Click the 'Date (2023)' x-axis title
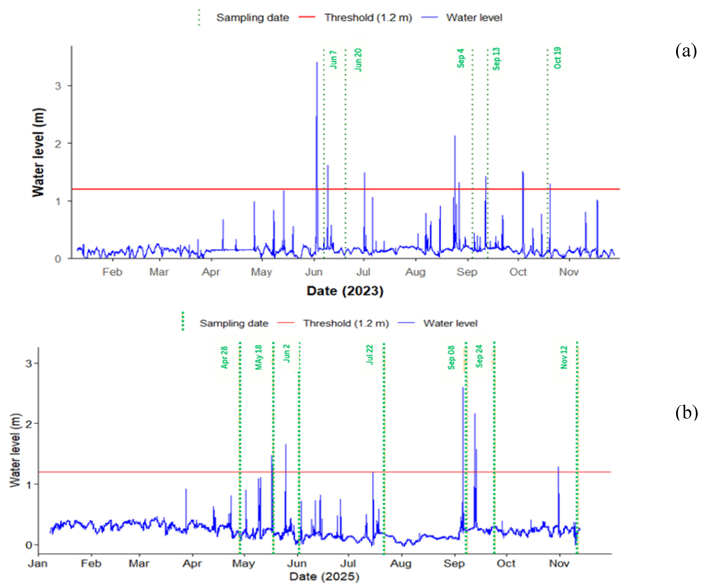Image resolution: width=703 pixels, height=588 pixels. (x=345, y=291)
